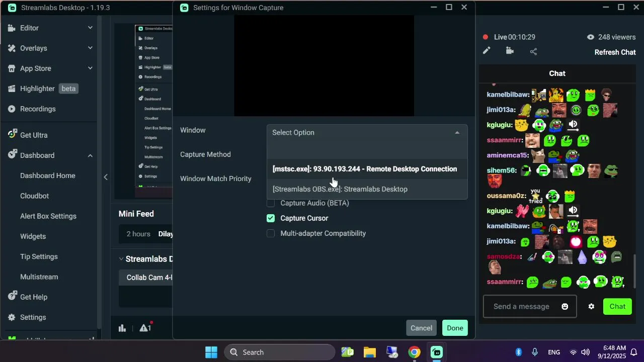This screenshot has width=644, height=362.
Task: Click the performance stats bar chart icon
Action: [x=122, y=328]
